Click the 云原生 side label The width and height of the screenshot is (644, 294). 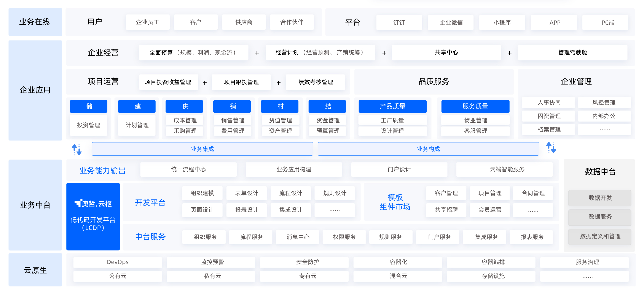pyautogui.click(x=35, y=270)
